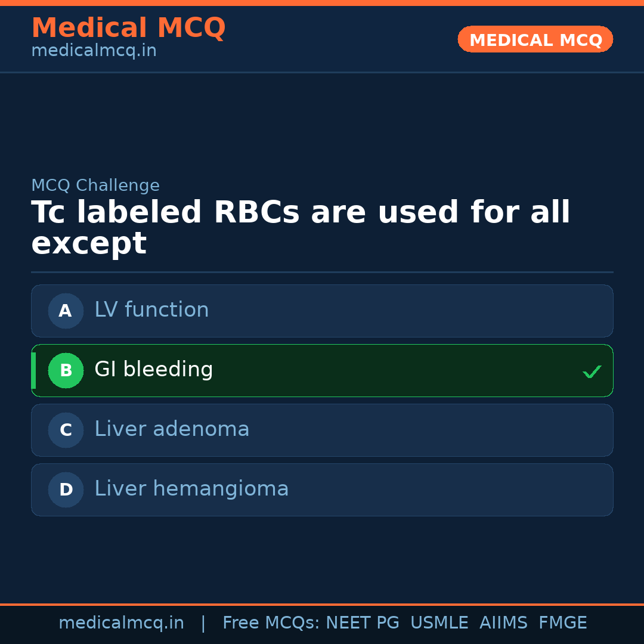
Task: Visit medicalmcq.in link under header title
Action: pos(94,51)
